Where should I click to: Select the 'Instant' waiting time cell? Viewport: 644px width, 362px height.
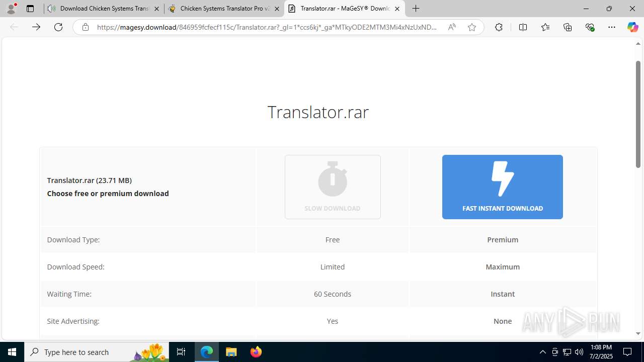coord(503,294)
